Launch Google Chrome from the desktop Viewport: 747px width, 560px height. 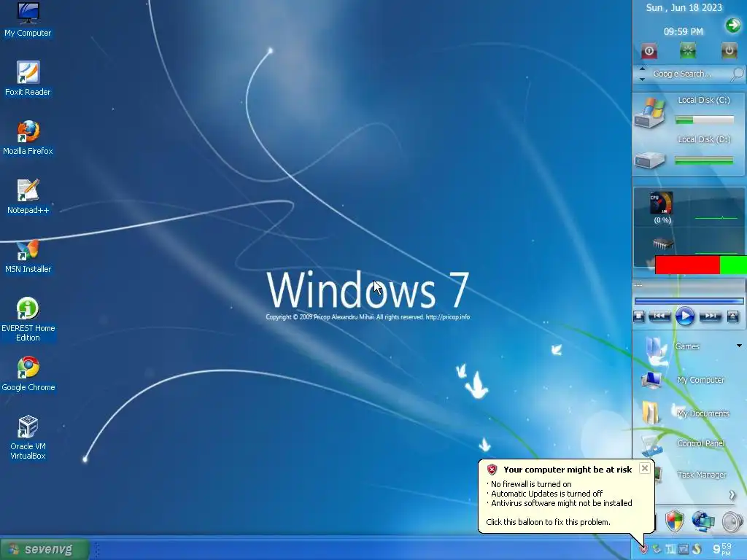pos(28,374)
